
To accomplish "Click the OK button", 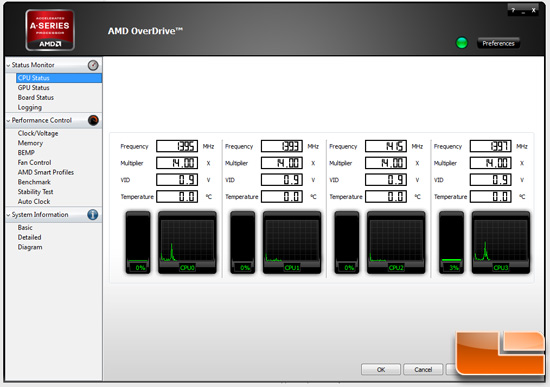I will coord(381,369).
